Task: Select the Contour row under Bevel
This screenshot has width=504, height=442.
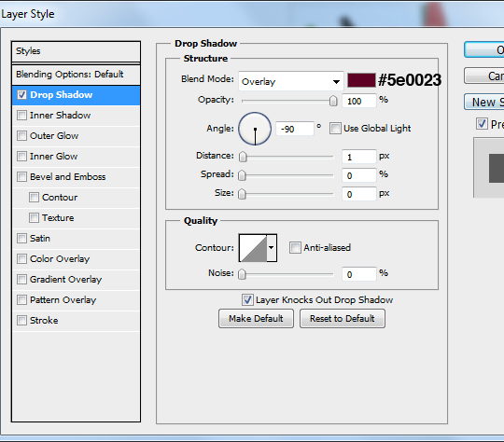Action: point(76,198)
